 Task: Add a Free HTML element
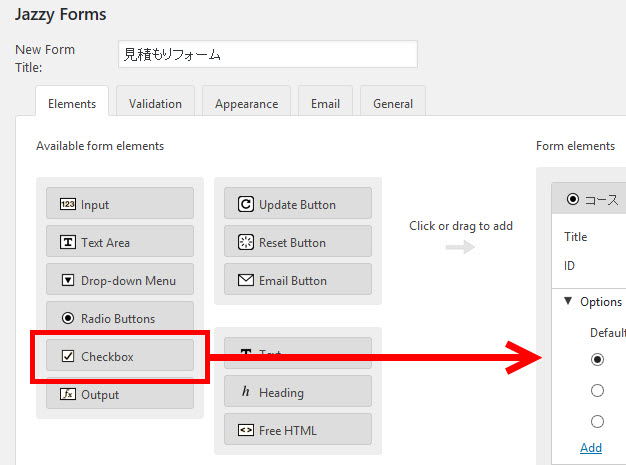[298, 429]
